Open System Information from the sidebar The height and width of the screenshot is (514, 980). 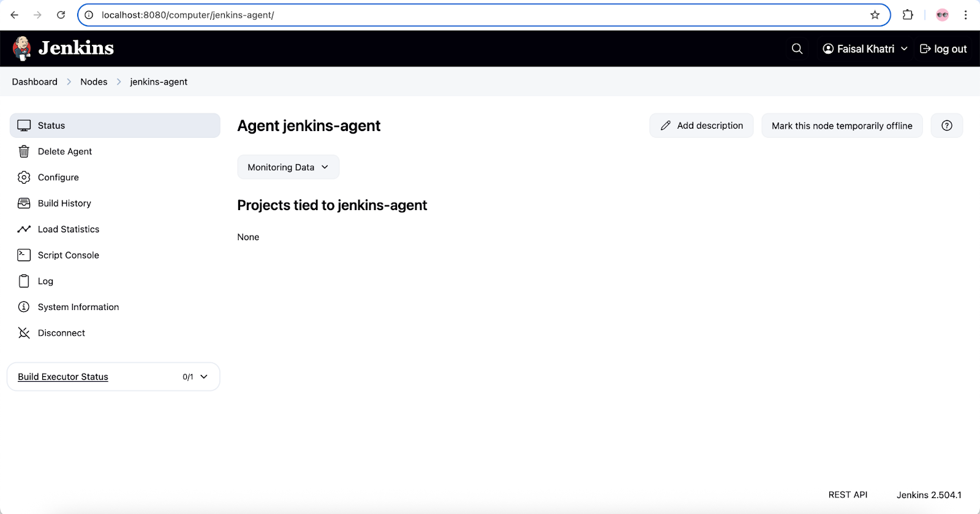tap(115, 307)
